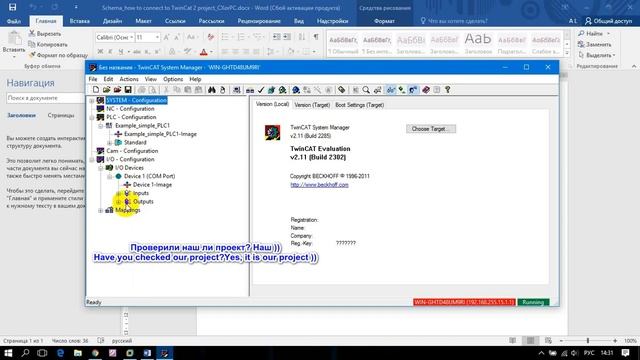Click the Choose target computer icon in toolbar
The width and height of the screenshot is (640, 360).
(x=237, y=90)
